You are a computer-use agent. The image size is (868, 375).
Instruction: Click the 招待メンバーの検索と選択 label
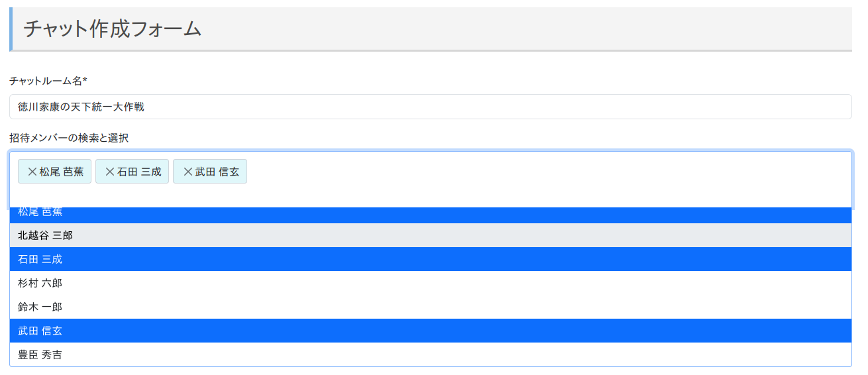pyautogui.click(x=69, y=138)
